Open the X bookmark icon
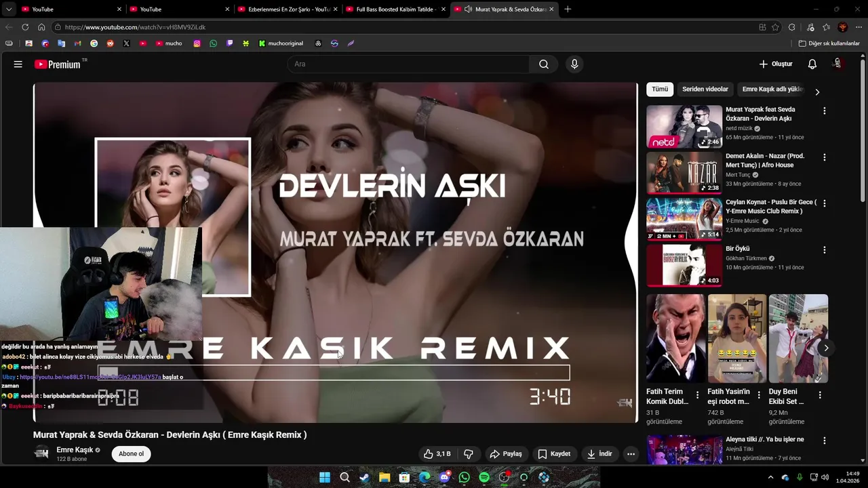The image size is (868, 488). point(126,43)
